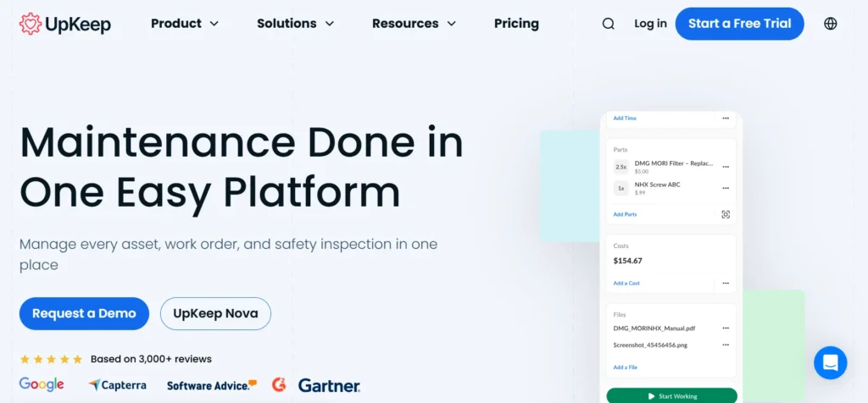
Task: Click the $154.67 cost value
Action: click(628, 261)
